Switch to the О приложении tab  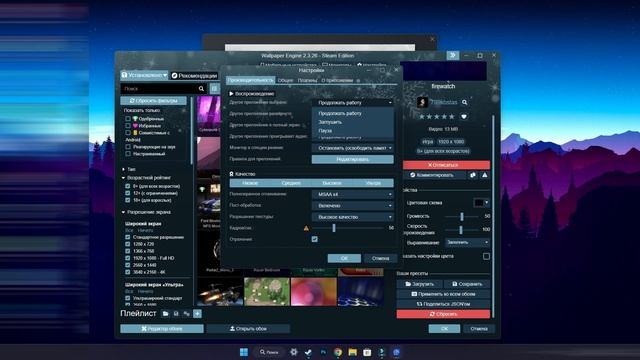click(x=337, y=80)
